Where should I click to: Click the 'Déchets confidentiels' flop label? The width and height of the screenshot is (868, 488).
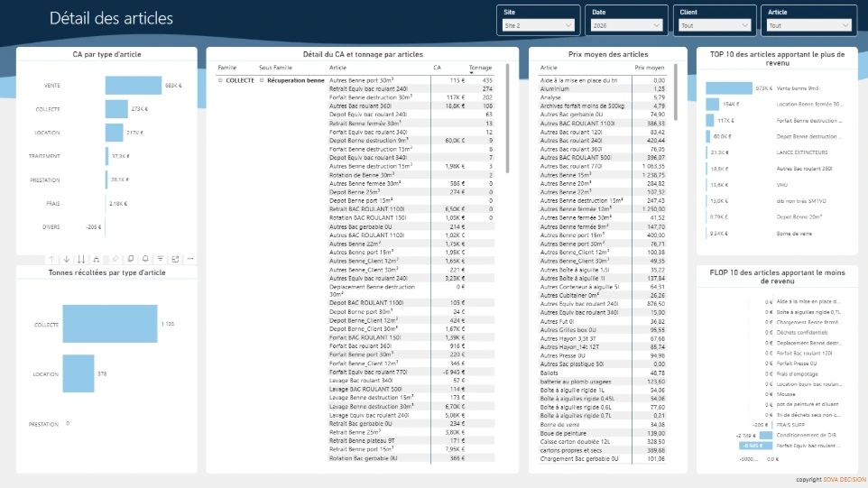[802, 333]
